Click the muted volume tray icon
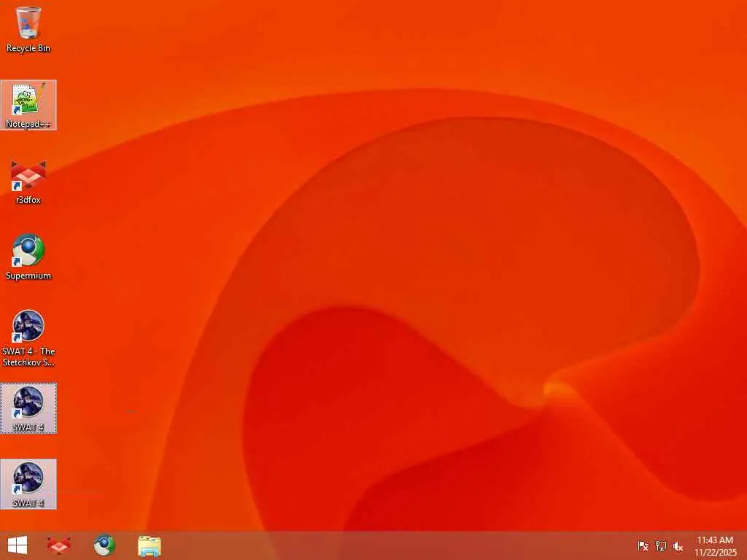Image resolution: width=747 pixels, height=560 pixels. tap(678, 546)
